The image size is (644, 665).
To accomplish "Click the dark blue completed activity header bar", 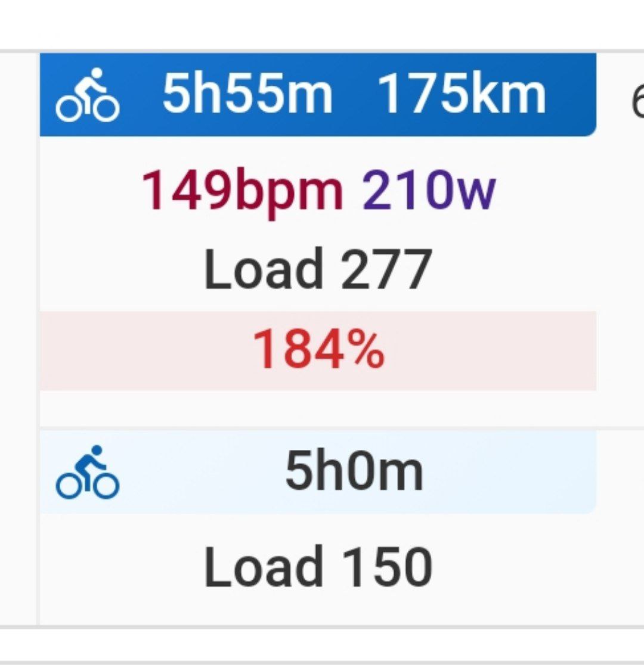I will (x=318, y=95).
